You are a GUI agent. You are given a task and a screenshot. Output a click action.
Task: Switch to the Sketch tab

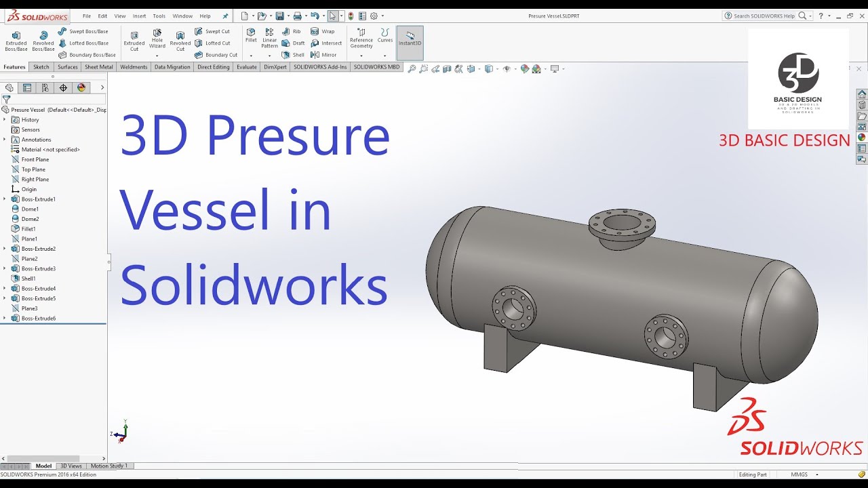[41, 67]
